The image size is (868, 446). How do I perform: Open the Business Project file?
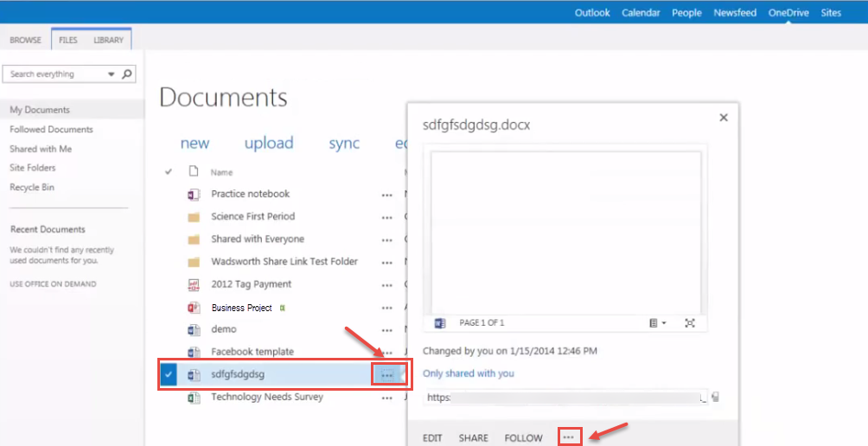coord(241,308)
